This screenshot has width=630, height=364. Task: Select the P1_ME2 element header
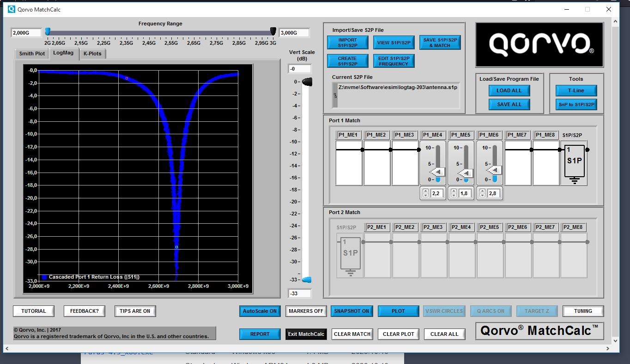376,135
